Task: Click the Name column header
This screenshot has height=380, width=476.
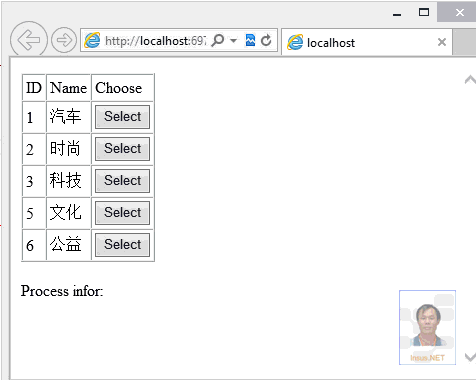Action: tap(69, 88)
